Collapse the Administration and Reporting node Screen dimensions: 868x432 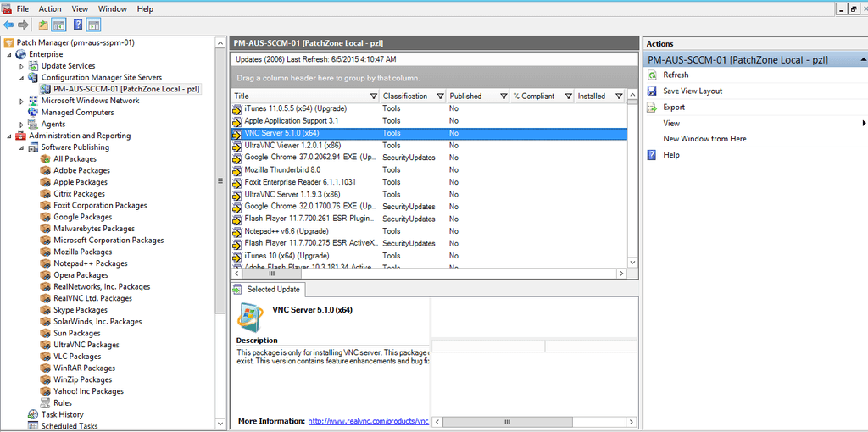click(9, 136)
